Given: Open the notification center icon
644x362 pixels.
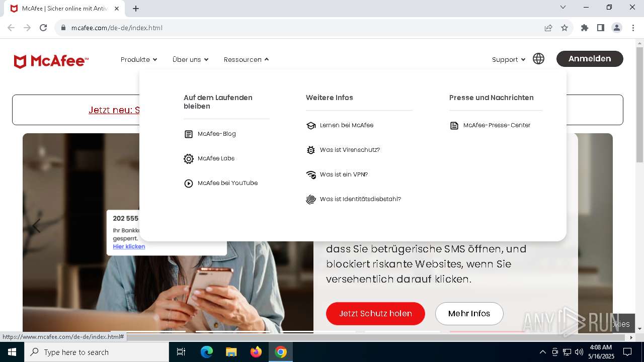Looking at the screenshot, I should click(627, 352).
